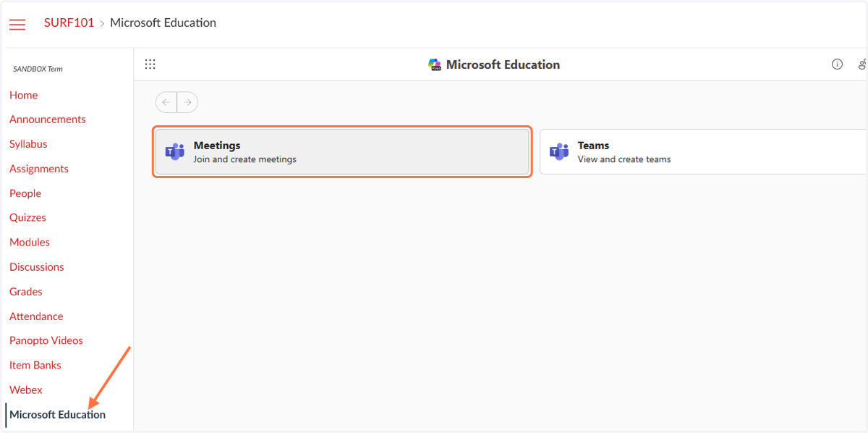
Task: Open the SURF101 breadcrumb link
Action: pyautogui.click(x=69, y=22)
